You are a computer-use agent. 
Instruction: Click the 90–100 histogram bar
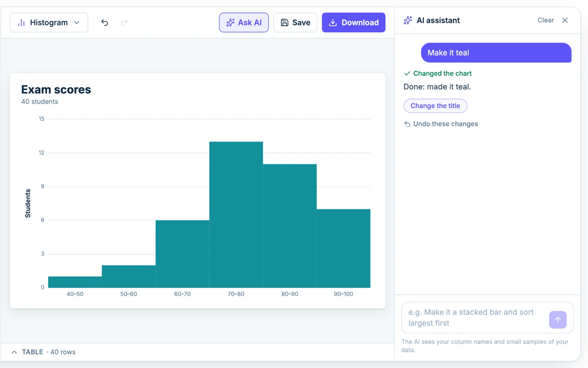(344, 248)
